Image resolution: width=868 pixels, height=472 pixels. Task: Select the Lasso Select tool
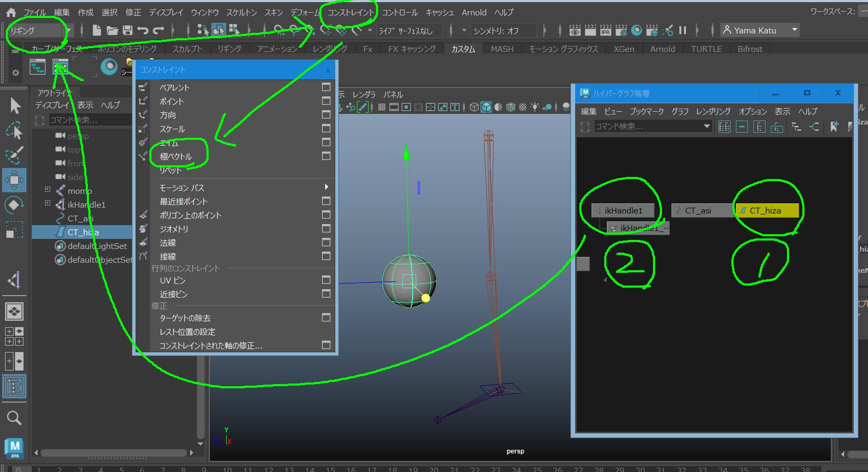pos(14,130)
